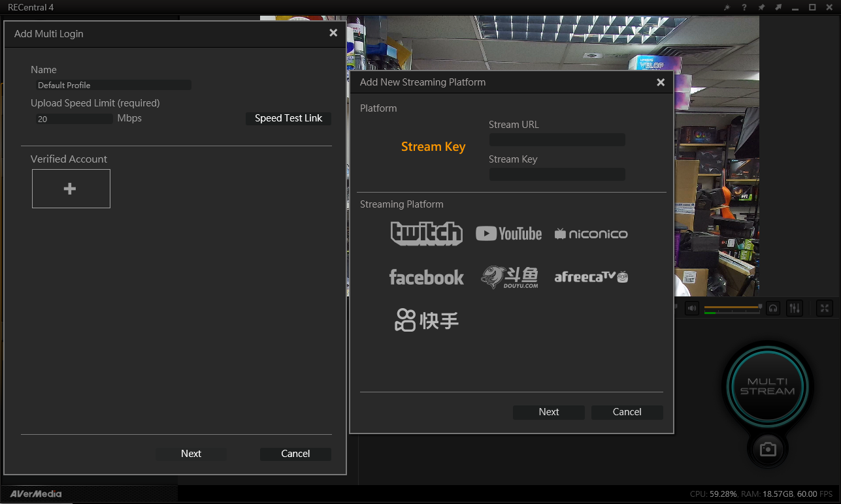Viewport: 841px width, 504px height.
Task: Close the Add Multi Login dialog
Action: pyautogui.click(x=333, y=33)
